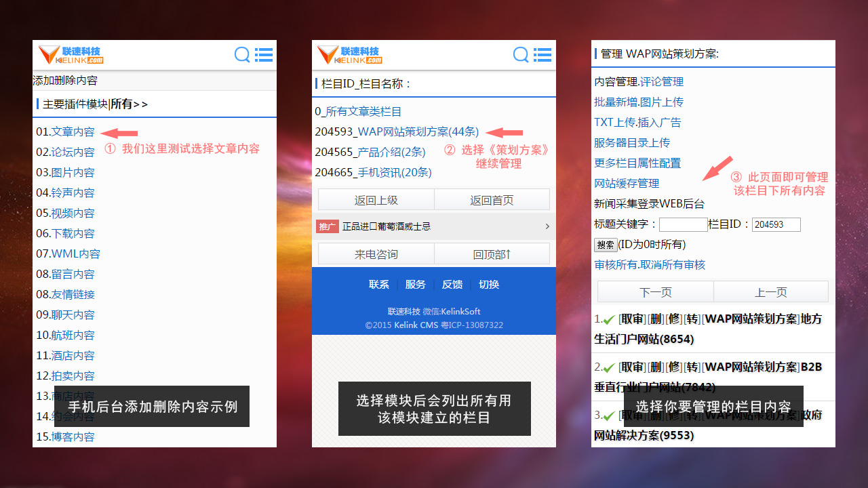Open the list menu icon in the left panel
Screen dimensions: 868x488
coord(264,55)
